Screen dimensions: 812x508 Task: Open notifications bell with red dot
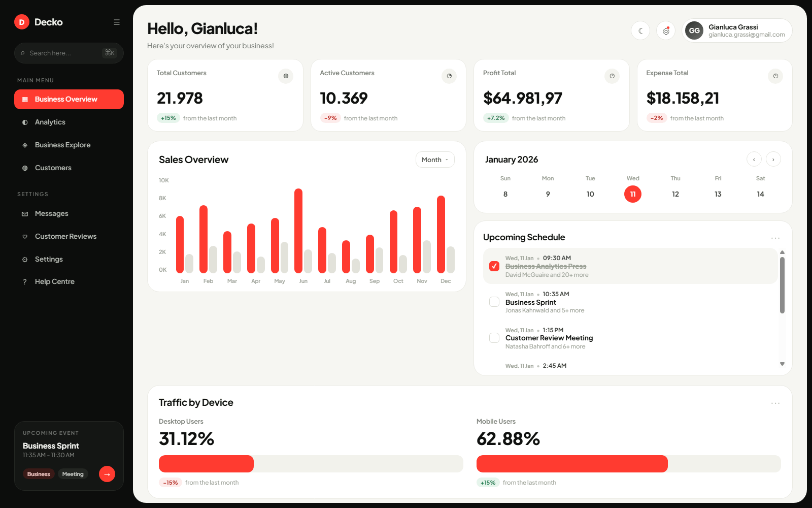pos(666,30)
